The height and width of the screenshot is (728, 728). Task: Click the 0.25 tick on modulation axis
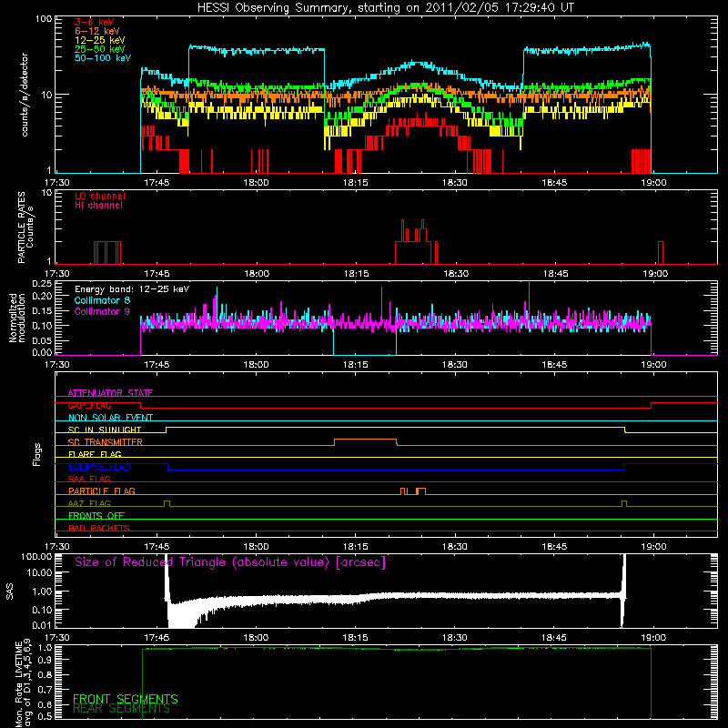tap(42, 284)
